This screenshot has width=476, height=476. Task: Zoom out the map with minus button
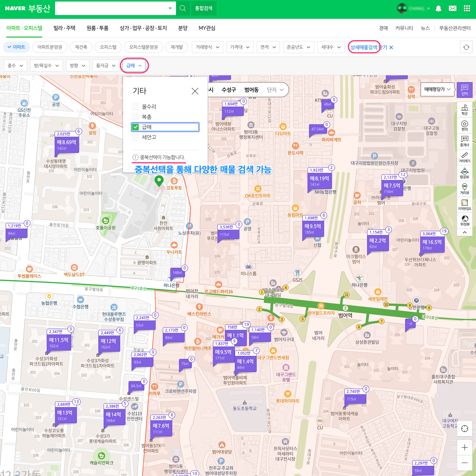(x=464, y=463)
